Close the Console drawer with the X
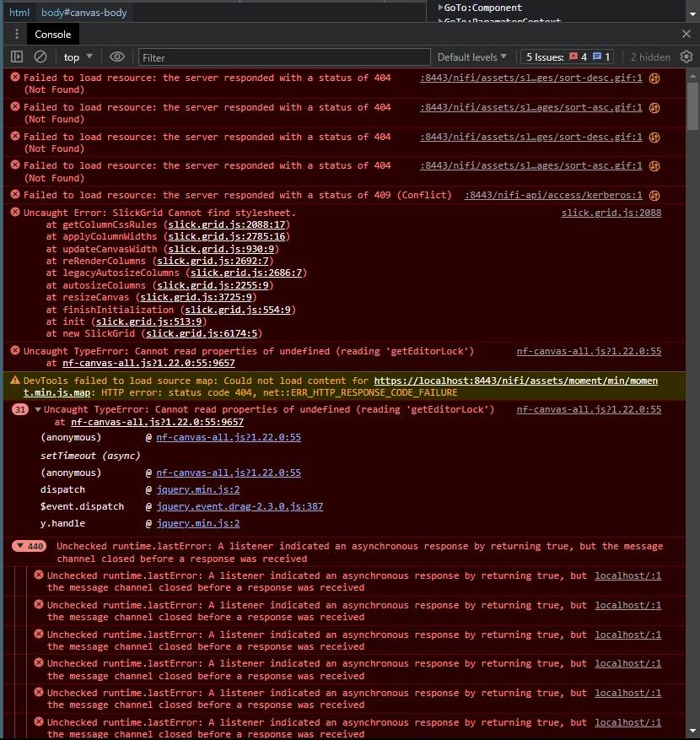 pyautogui.click(x=687, y=34)
